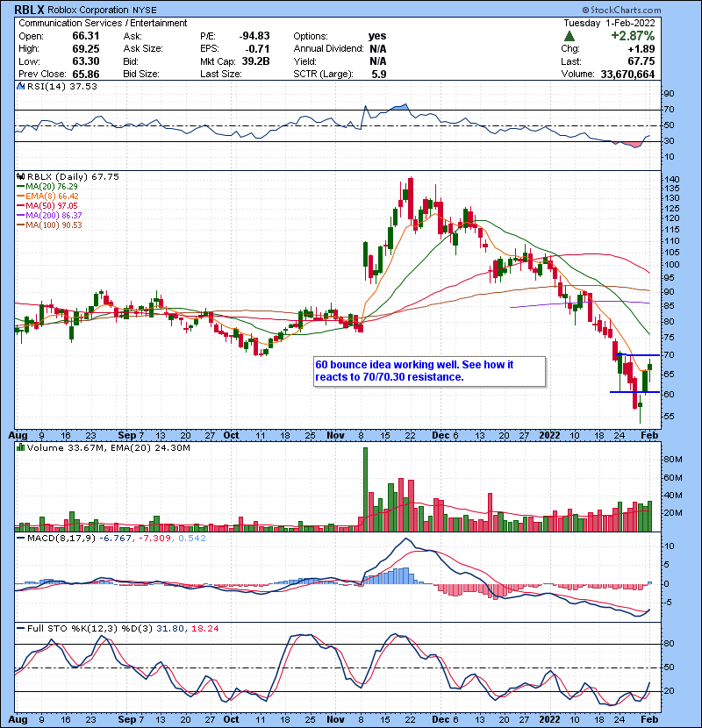Select the EMA(8) 66.42 legend entry
Image resolution: width=702 pixels, height=728 pixels.
coord(48,196)
